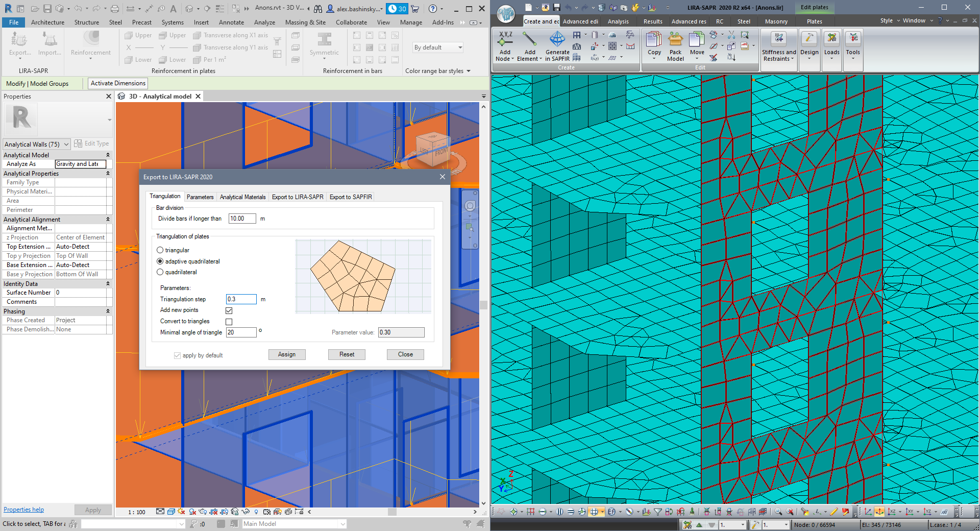This screenshot has height=531, width=980.
Task: Collapse the Analytical Alignment properties section
Action: [108, 220]
